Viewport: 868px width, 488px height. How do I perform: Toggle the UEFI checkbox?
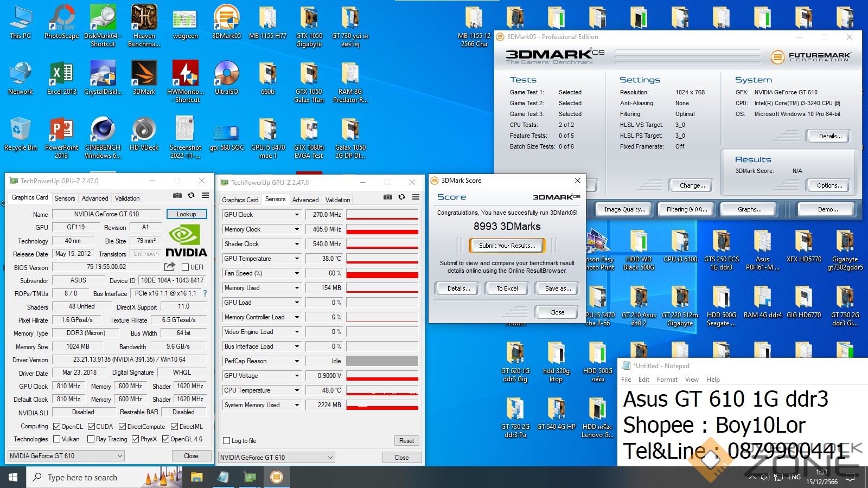click(186, 267)
